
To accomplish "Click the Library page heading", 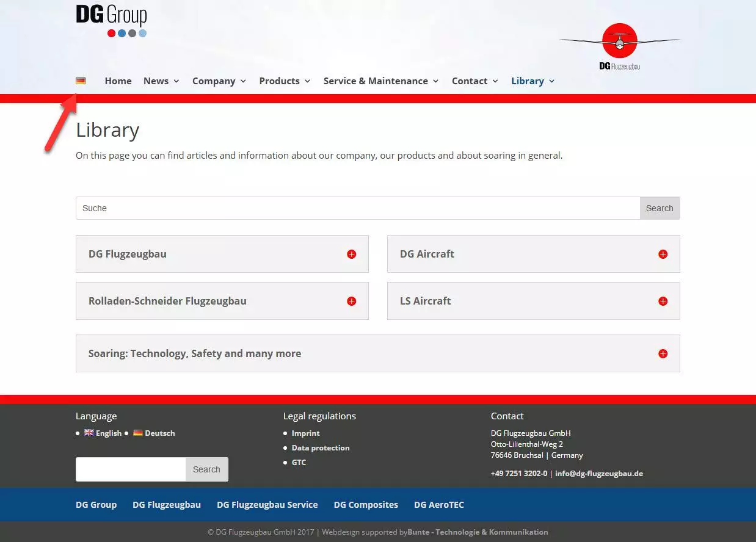I will pos(107,130).
